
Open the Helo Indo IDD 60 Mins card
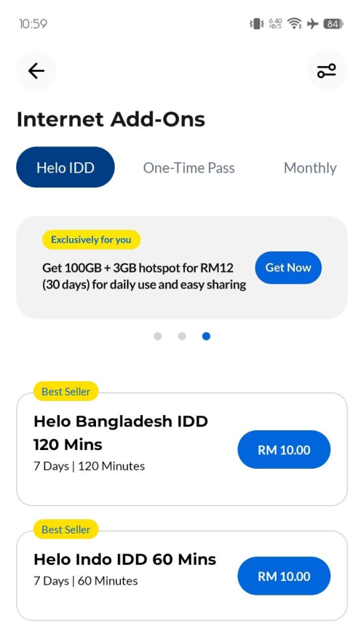(182, 576)
